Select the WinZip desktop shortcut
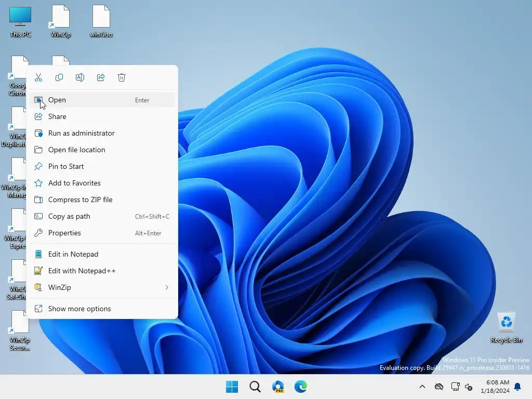Viewport: 532px width, 399px height. (x=61, y=22)
